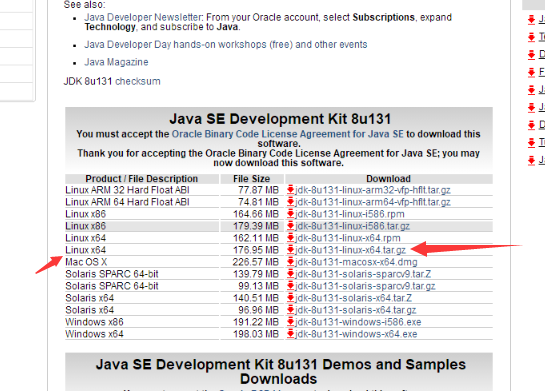The height and width of the screenshot is (391, 545).
Task: Click download icon beside jdk-8u131-linux-i586.rpm
Action: coord(291,214)
